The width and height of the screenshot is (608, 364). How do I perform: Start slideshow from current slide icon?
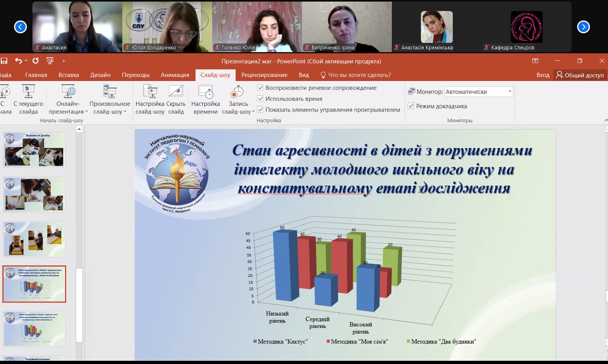28,92
